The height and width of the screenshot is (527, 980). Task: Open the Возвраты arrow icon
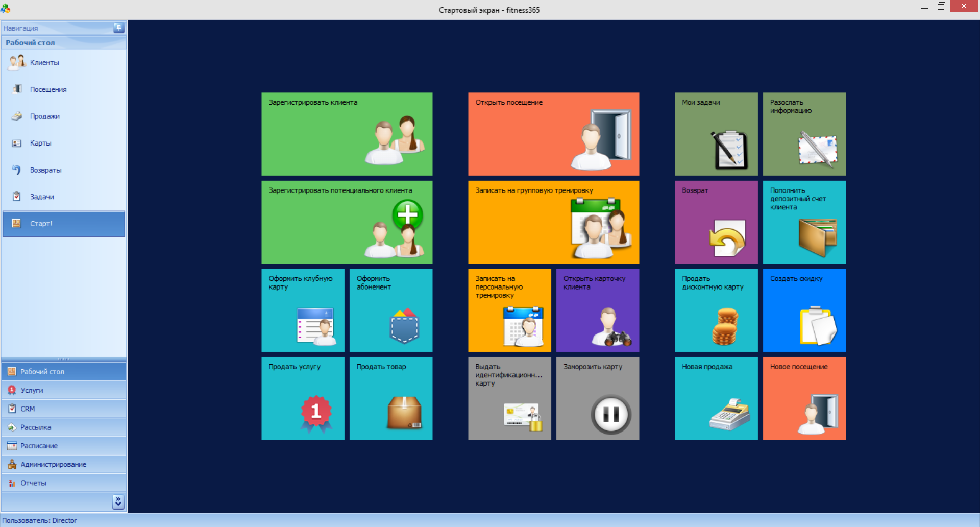click(x=17, y=170)
